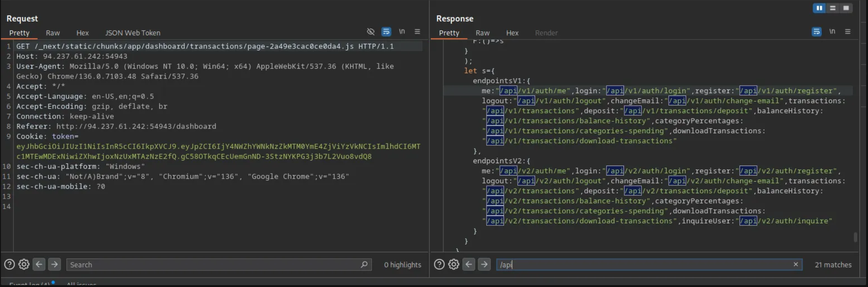Select Request Pretty tab
This screenshot has width=868, height=287.
19,33
